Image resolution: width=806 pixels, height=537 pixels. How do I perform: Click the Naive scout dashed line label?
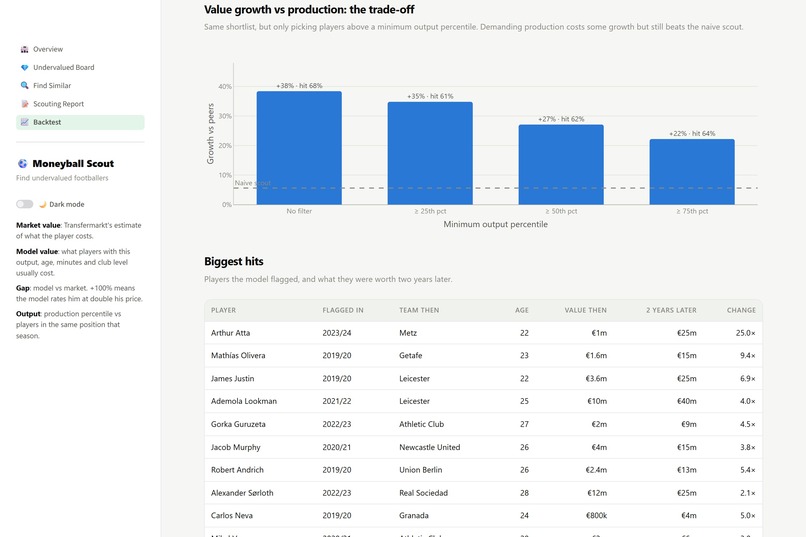click(252, 183)
